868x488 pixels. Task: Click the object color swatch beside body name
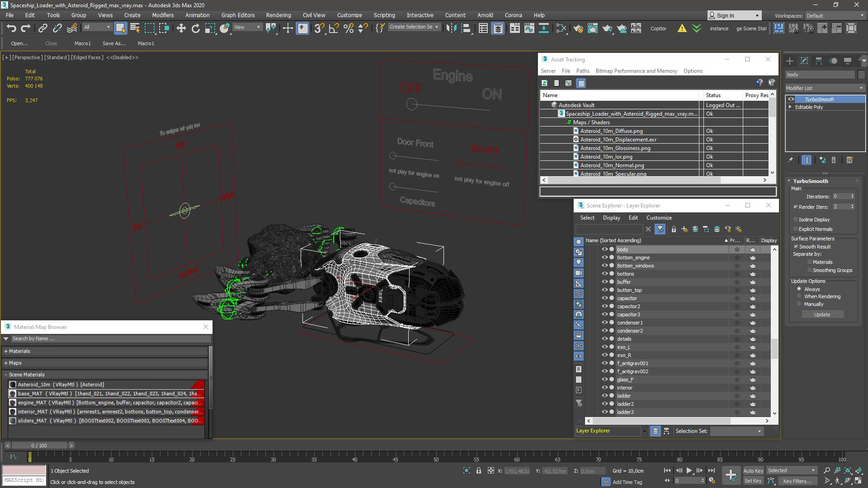[x=861, y=75]
